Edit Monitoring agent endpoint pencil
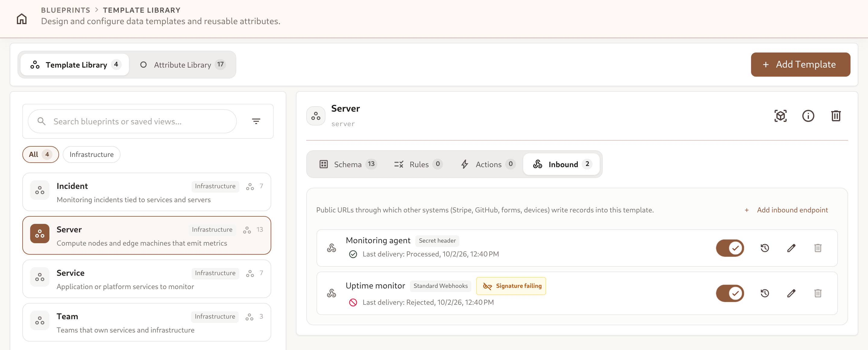This screenshot has height=350, width=868. click(x=791, y=248)
